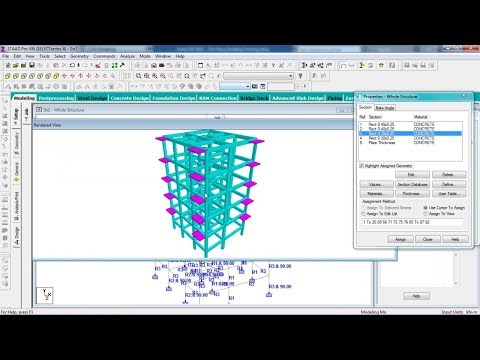Toggle Highlight Assigned Geometry checkbox
Viewport: 480px width, 360px height.
(361, 166)
